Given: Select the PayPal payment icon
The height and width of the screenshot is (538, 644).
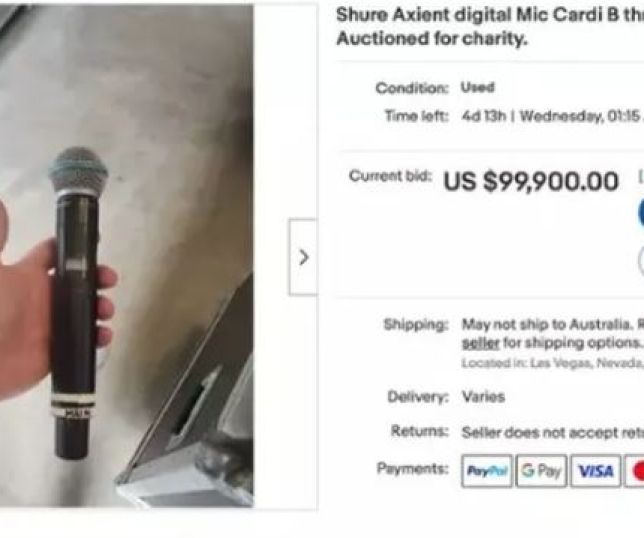Looking at the screenshot, I should click(487, 471).
